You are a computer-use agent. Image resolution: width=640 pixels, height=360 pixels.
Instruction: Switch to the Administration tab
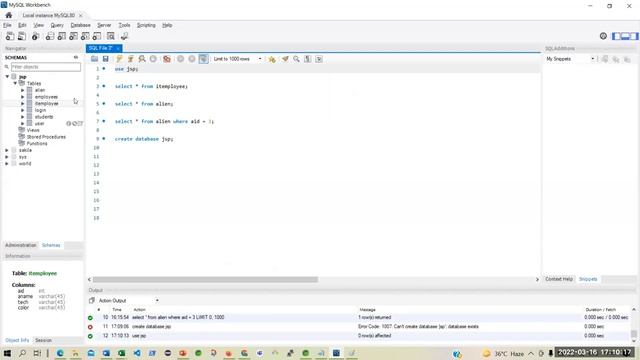pos(21,245)
